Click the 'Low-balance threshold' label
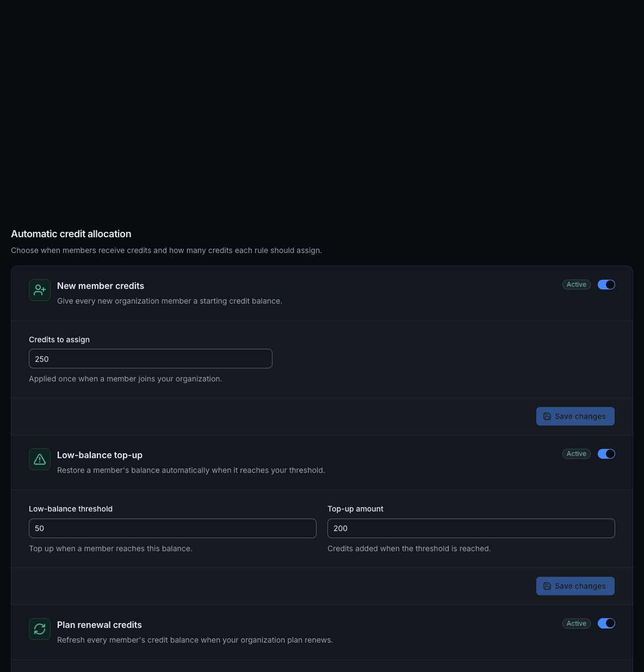 71,509
